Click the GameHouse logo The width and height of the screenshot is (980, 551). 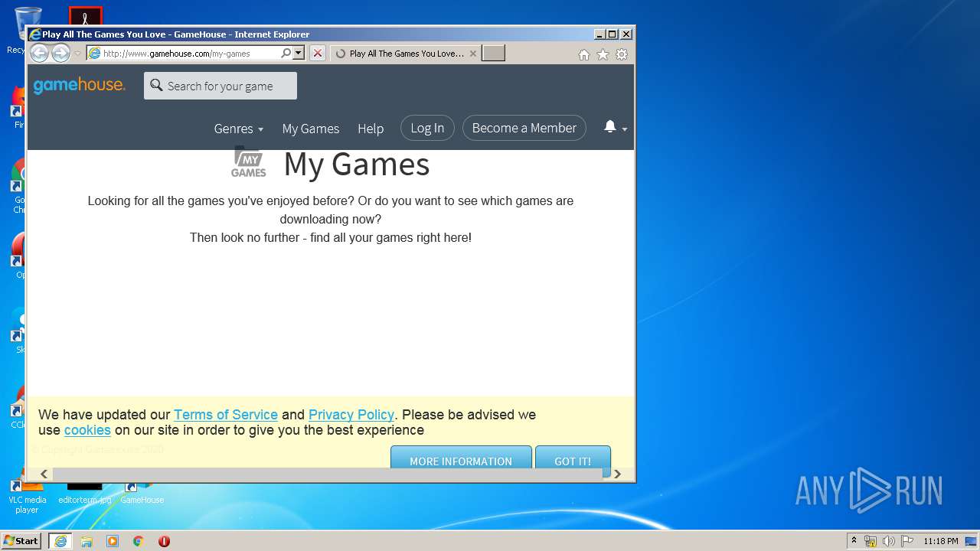tap(79, 85)
